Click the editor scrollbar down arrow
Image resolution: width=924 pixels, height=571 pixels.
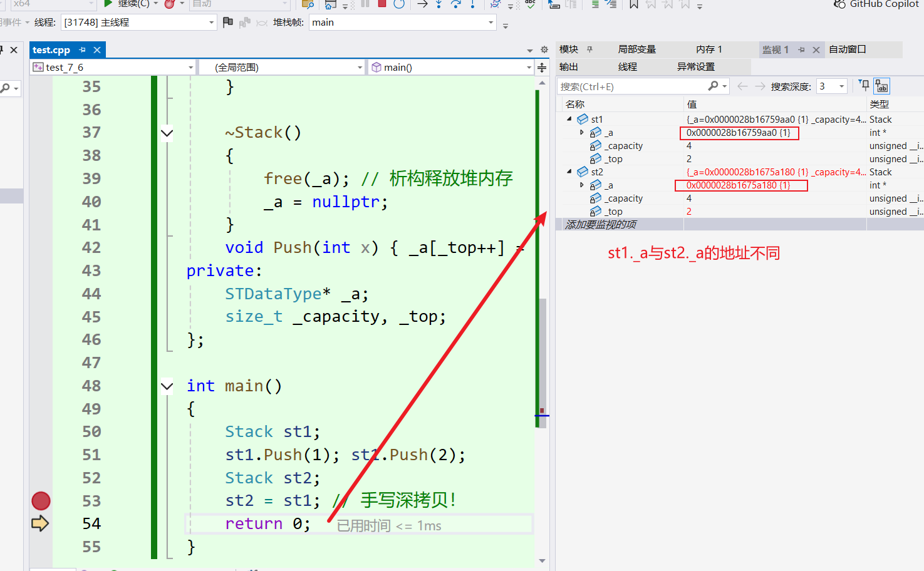[x=542, y=561]
